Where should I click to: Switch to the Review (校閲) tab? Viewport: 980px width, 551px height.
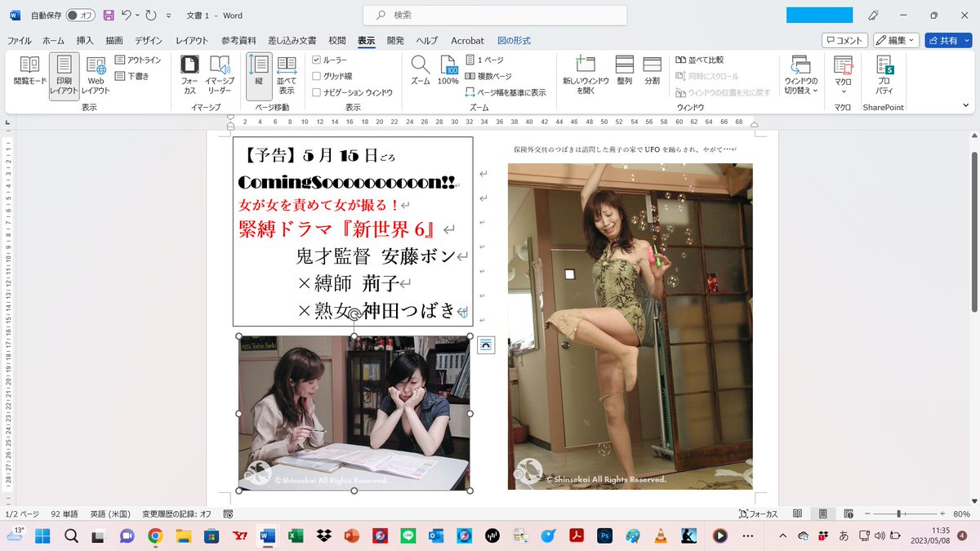coord(336,41)
